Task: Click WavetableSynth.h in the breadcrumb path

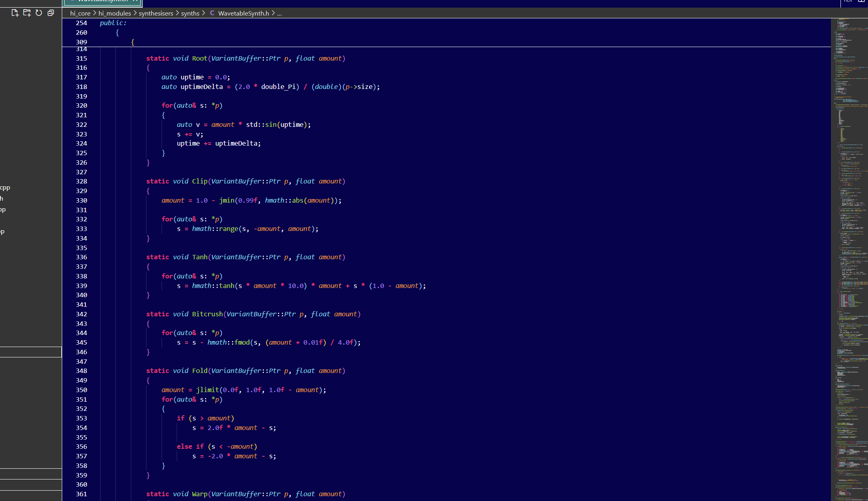Action: [x=243, y=13]
